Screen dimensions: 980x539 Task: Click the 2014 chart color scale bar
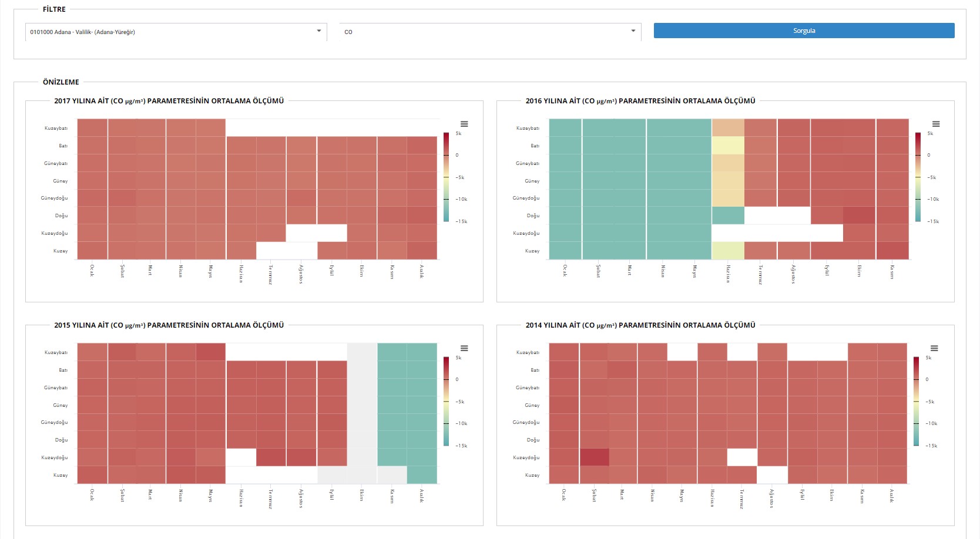tap(917, 401)
